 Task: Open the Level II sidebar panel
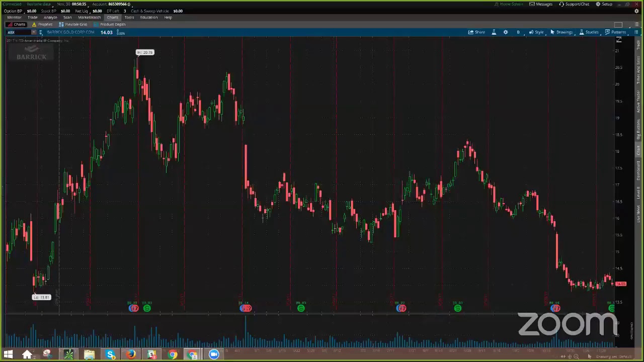point(638,192)
